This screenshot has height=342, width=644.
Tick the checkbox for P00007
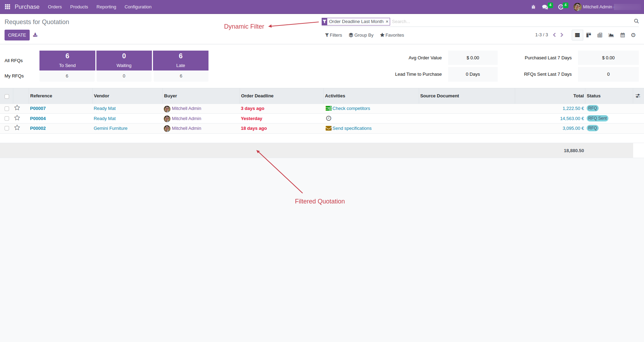(x=7, y=109)
